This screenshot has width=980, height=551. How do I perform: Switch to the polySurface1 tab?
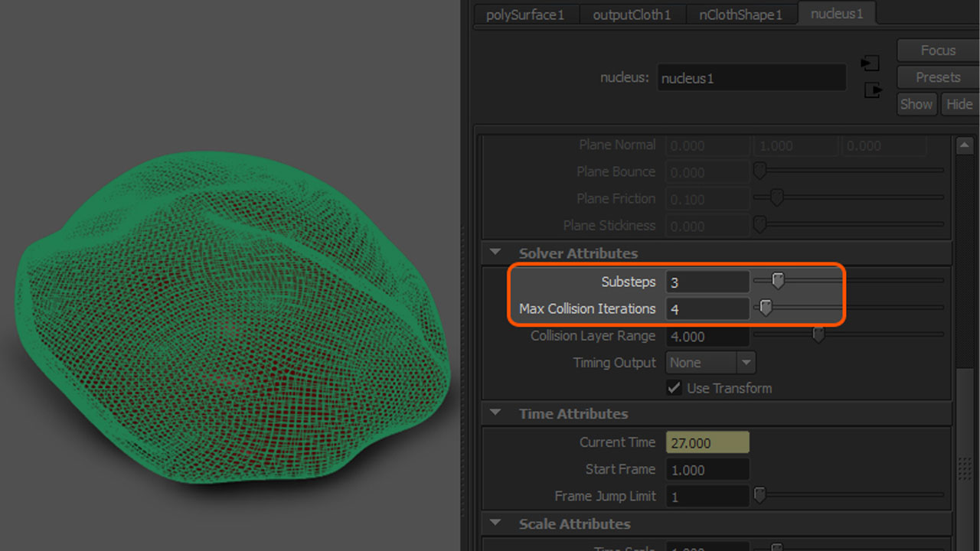526,14
